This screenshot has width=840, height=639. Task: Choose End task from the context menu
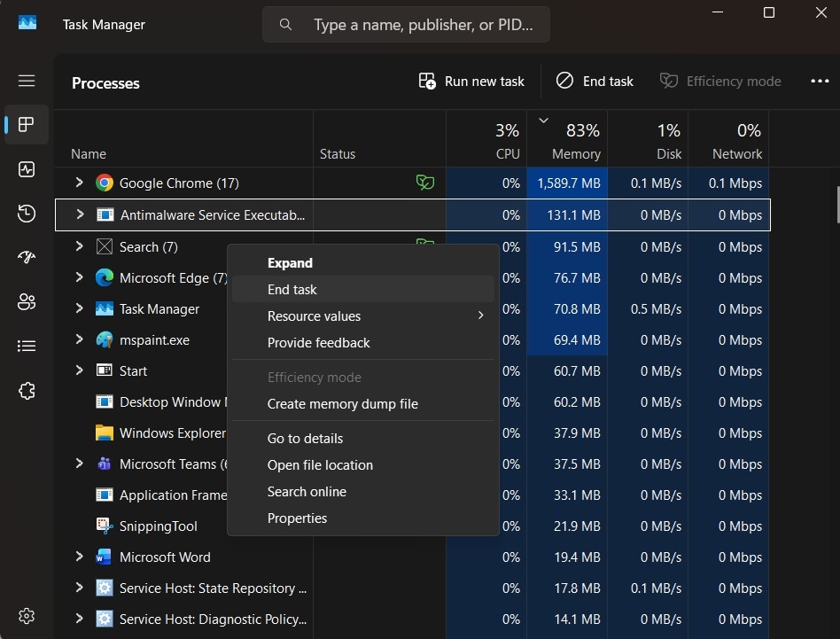292,289
